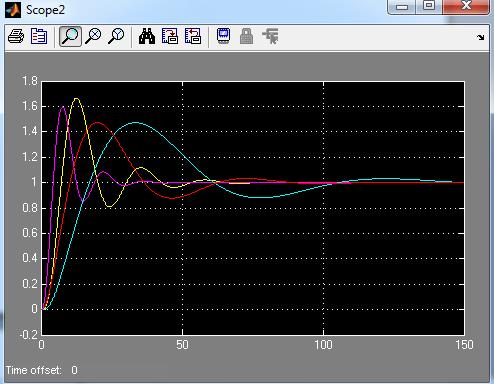Click the lock axes selection icon
This screenshot has width=494, height=384.
[246, 36]
